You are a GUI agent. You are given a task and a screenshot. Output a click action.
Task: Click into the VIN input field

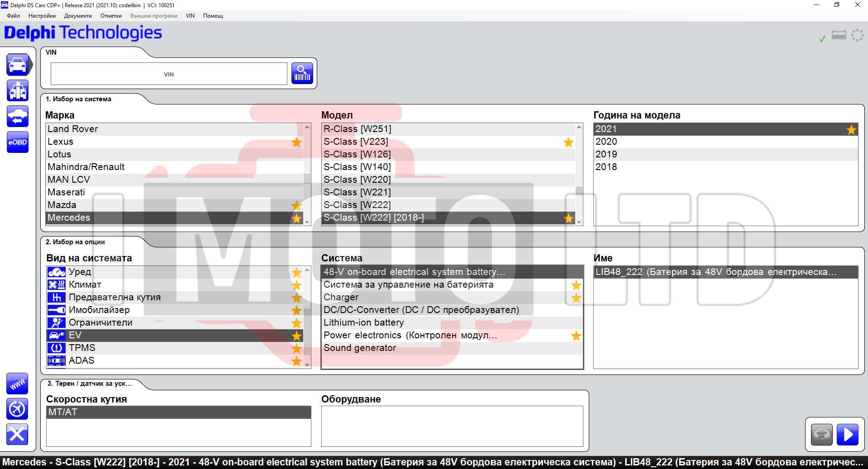tap(169, 74)
